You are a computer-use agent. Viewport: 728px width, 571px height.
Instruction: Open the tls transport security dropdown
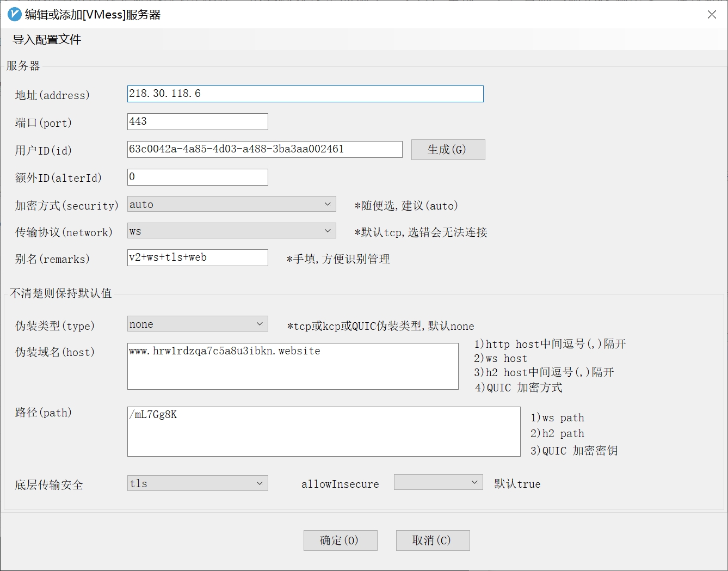tap(197, 483)
